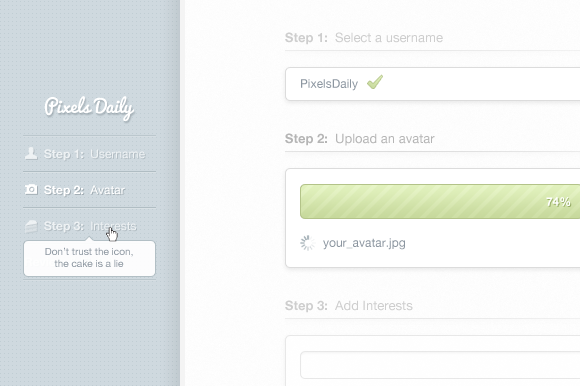
Task: Click the 'cake is a lie' tooltip
Action: click(x=90, y=258)
